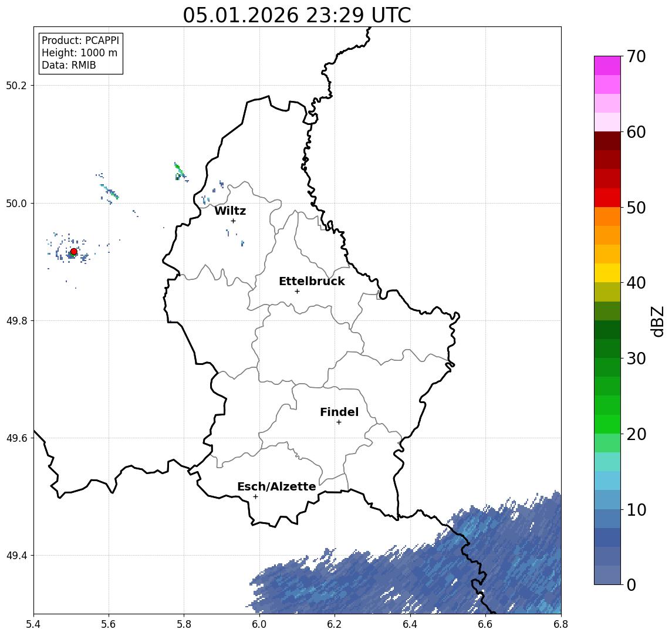Click the Ettelbruck city label
The width and height of the screenshot is (672, 636).
point(312,281)
